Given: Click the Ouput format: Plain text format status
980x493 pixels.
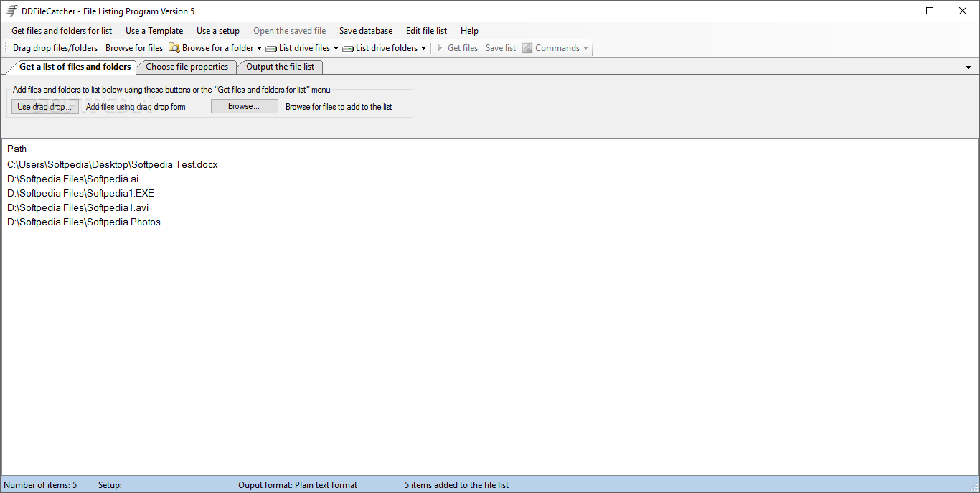Looking at the screenshot, I should pyautogui.click(x=298, y=485).
